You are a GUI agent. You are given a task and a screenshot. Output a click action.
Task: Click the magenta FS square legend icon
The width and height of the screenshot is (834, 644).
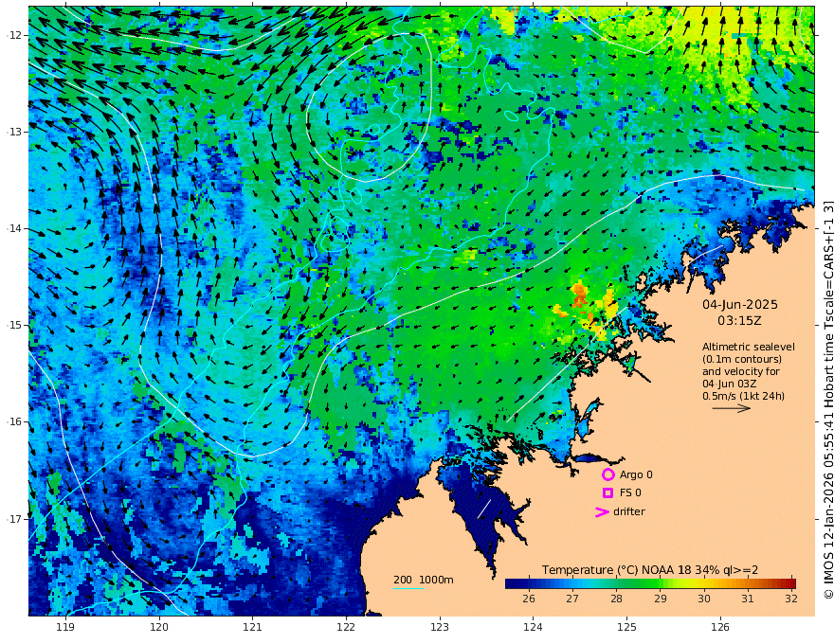pyautogui.click(x=607, y=492)
